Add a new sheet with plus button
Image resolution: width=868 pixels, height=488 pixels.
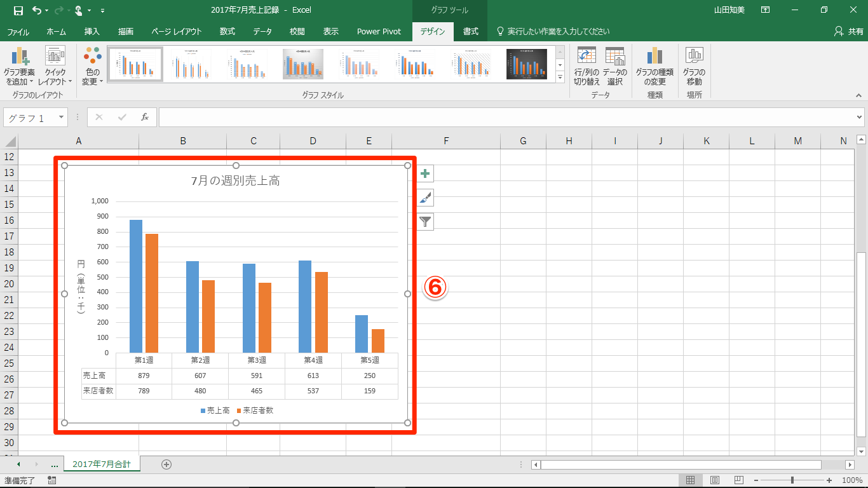(166, 464)
